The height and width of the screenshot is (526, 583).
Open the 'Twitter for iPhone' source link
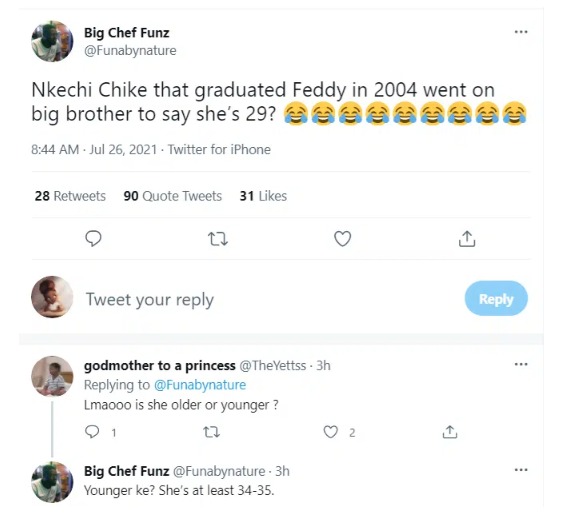tap(219, 149)
